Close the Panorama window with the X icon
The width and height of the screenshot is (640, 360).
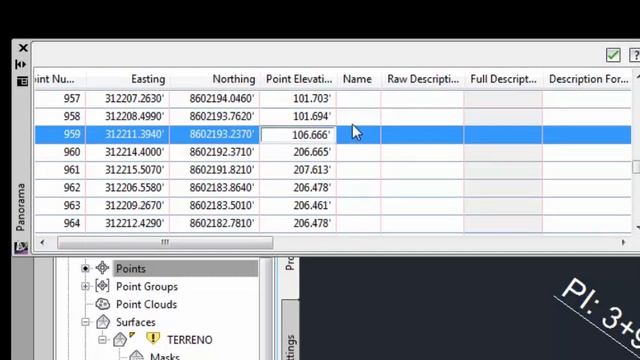tap(23, 48)
